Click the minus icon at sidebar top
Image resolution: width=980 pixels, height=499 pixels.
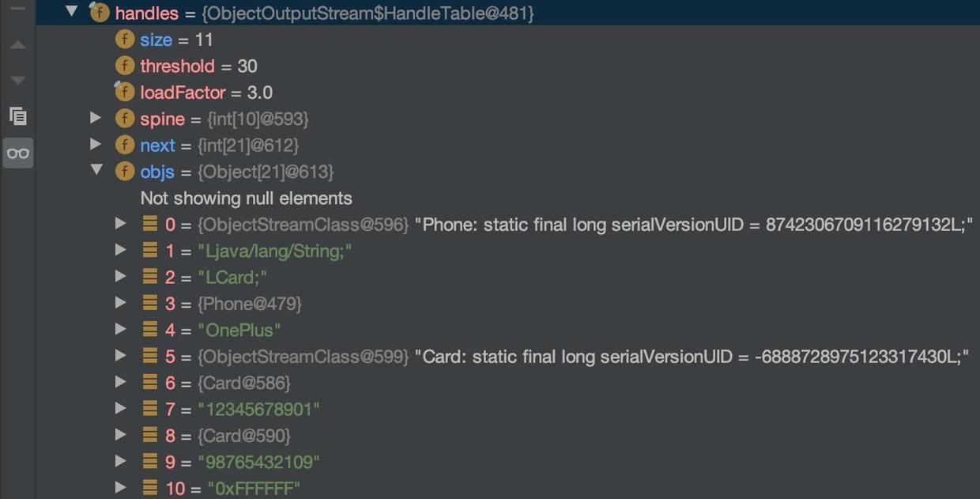click(18, 9)
